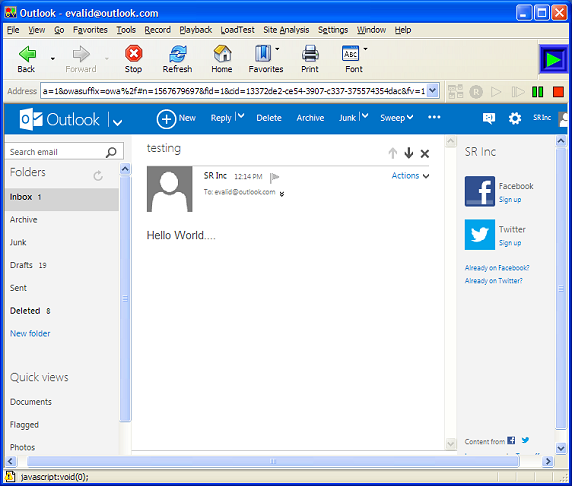Viewport: 572px width, 486px height.
Task: Click the Print printer icon
Action: 310,54
